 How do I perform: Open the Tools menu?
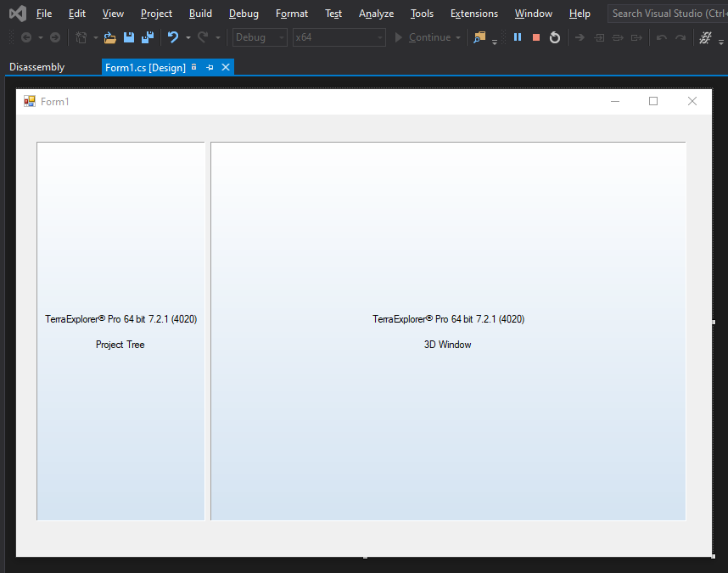click(422, 14)
